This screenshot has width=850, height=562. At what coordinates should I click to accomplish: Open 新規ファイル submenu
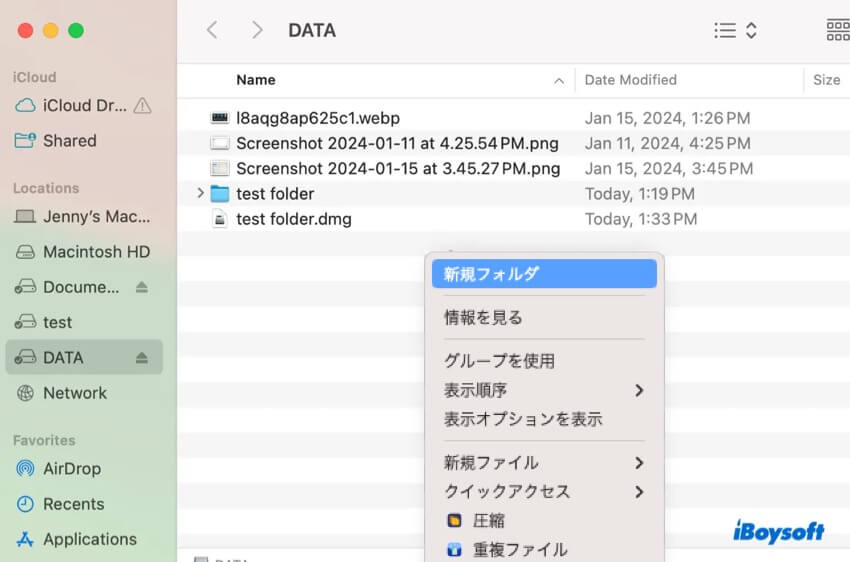(544, 462)
